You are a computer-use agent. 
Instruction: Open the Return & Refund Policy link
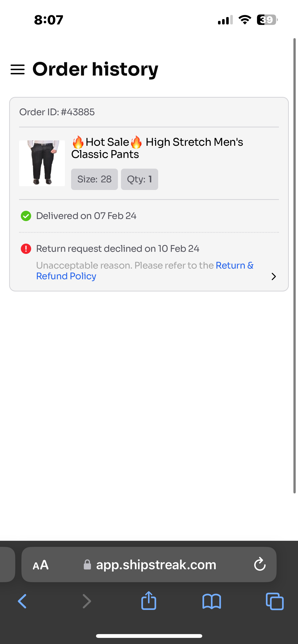coord(66,276)
